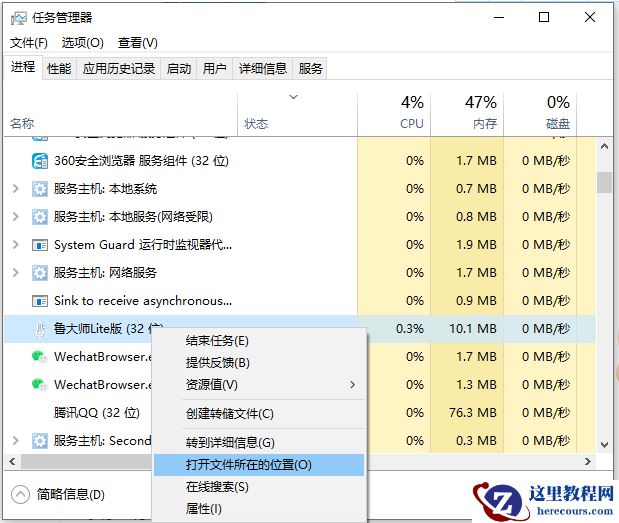Open the 查看(V) menu
619x523 pixels.
137,43
